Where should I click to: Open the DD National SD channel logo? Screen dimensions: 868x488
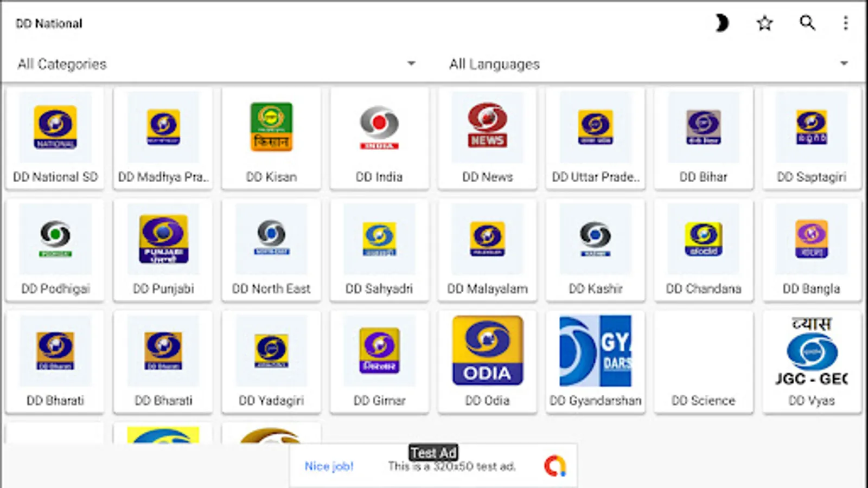tap(55, 127)
